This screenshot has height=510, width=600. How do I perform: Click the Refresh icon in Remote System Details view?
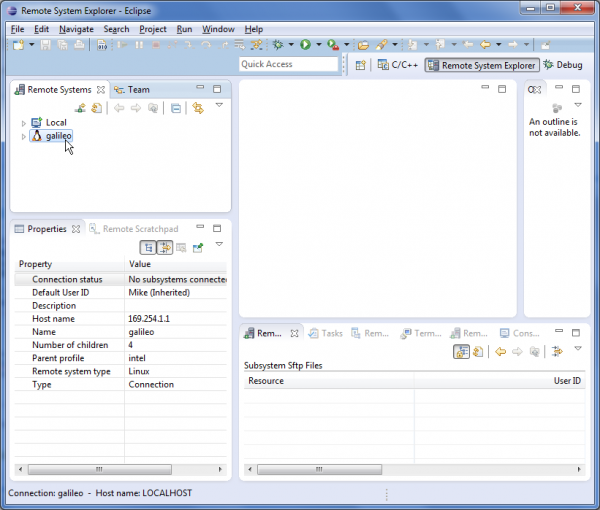pyautogui.click(x=478, y=352)
